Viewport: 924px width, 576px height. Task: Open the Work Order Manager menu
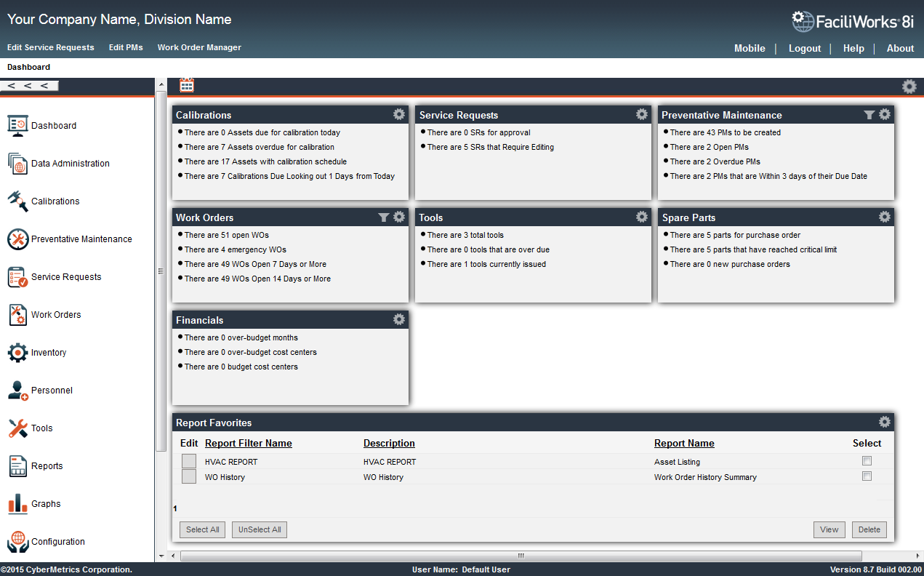199,47
